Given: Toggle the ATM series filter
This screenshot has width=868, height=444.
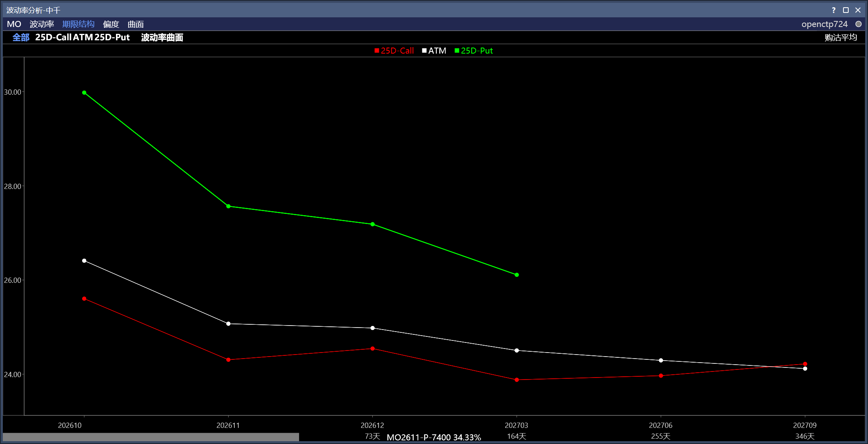Looking at the screenshot, I should 83,37.
